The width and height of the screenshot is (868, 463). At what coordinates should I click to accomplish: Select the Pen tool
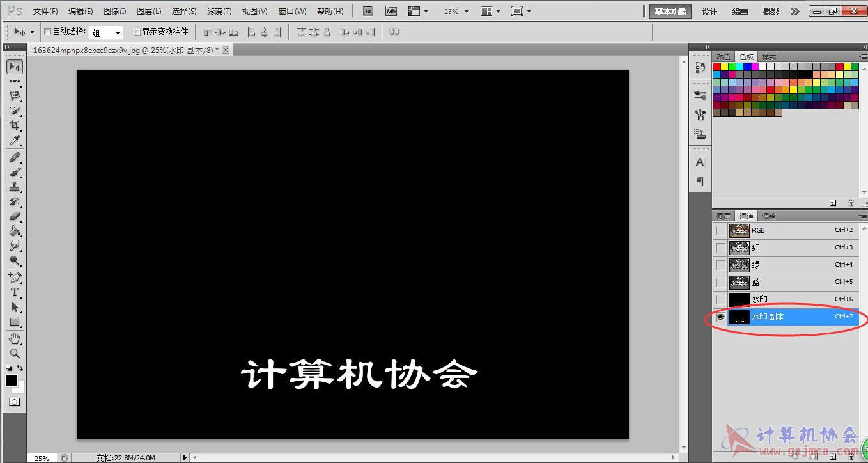14,278
